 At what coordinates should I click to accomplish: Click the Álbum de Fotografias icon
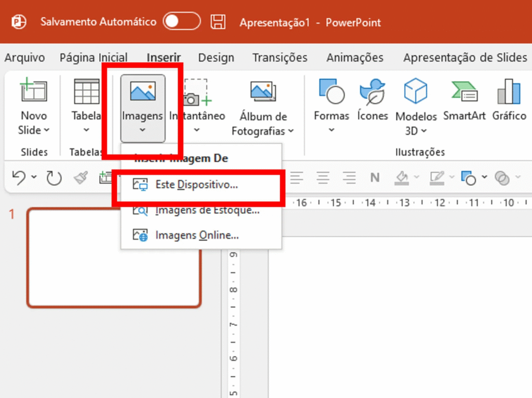point(262,92)
